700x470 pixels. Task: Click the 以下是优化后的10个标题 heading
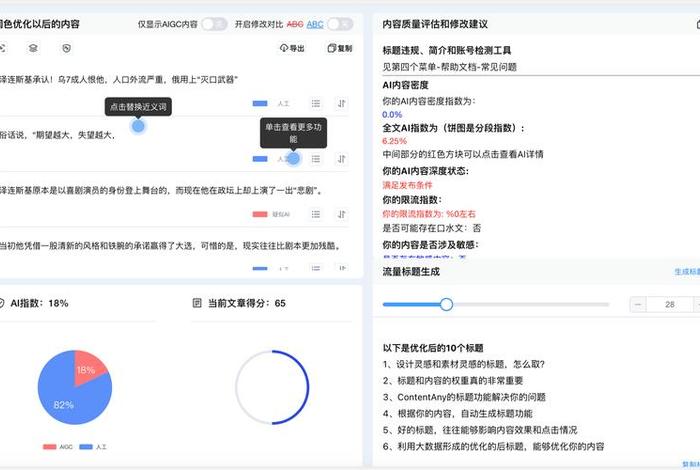433,348
